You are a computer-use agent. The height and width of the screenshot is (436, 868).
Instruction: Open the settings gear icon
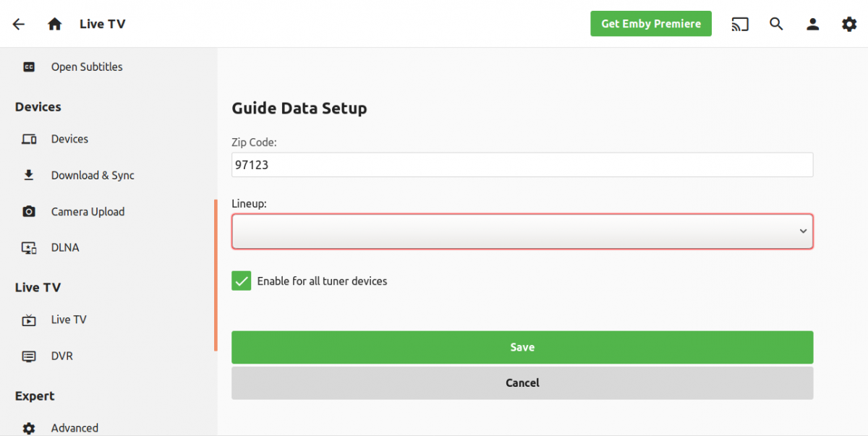848,24
